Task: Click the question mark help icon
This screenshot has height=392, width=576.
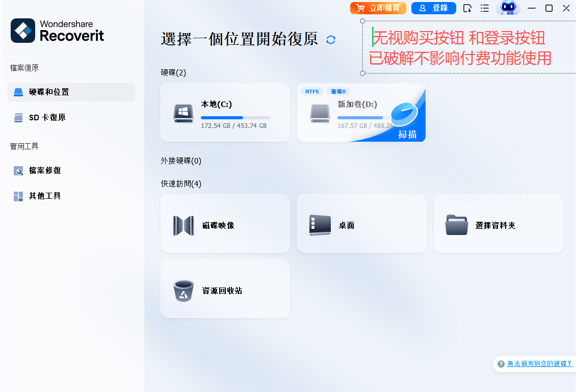Action: click(x=501, y=364)
